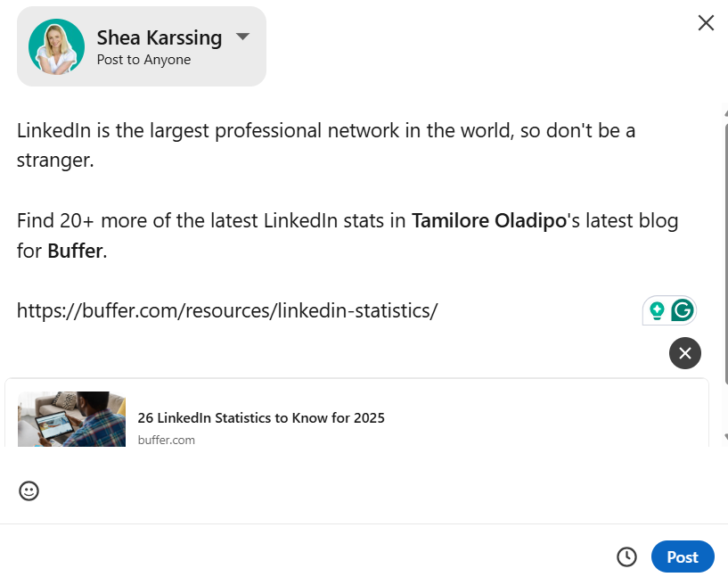
Task: Remove the link preview with the dark X button
Action: pos(684,353)
